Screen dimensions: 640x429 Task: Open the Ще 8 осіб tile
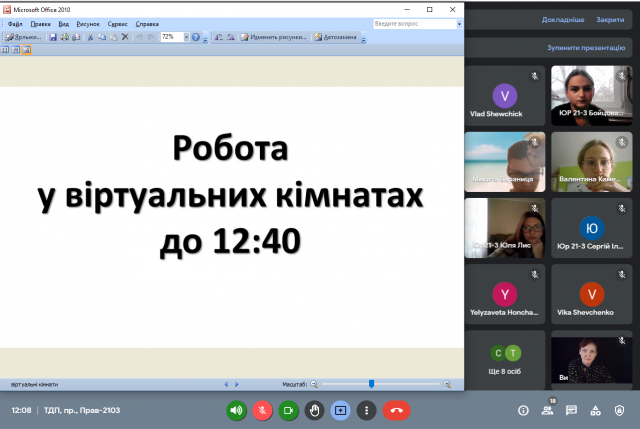[505, 360]
